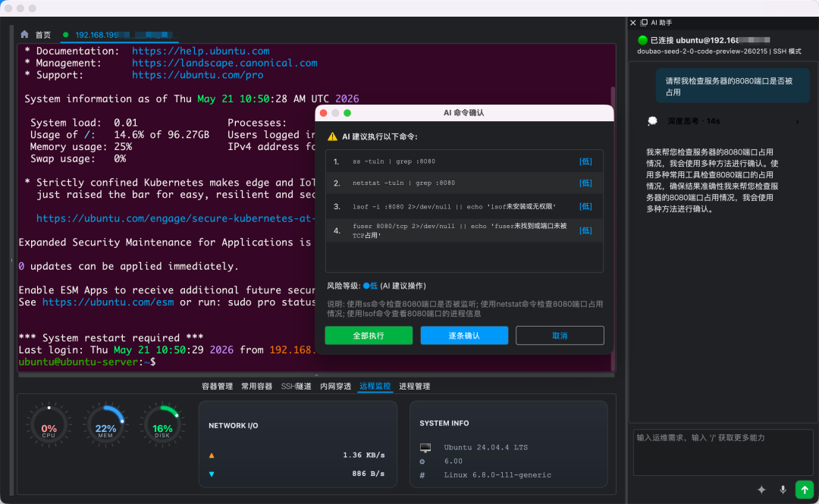The image size is (819, 504).
Task: Select 远程监控 remote monitoring tab
Action: coord(375,386)
